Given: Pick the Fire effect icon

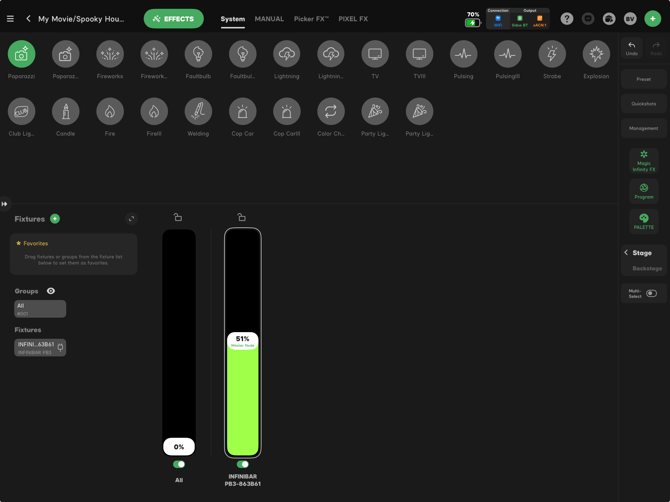Looking at the screenshot, I should tap(110, 112).
